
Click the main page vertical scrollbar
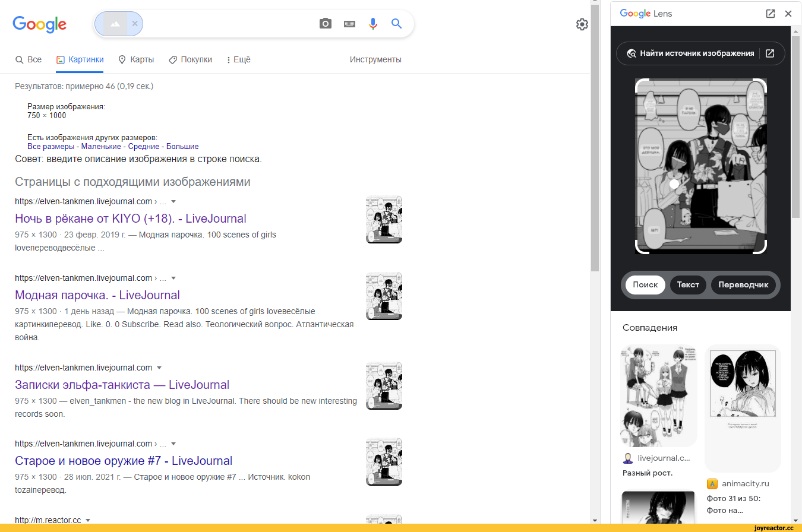(x=595, y=140)
